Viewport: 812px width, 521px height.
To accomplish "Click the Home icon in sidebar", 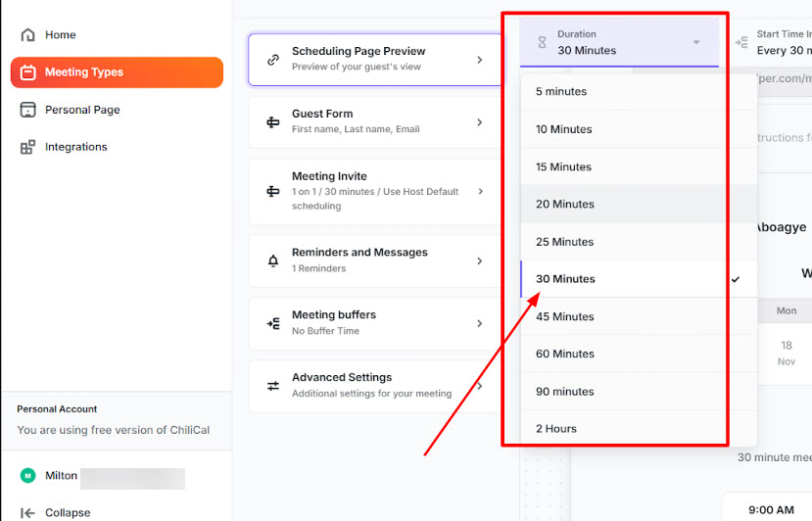I will (x=27, y=35).
